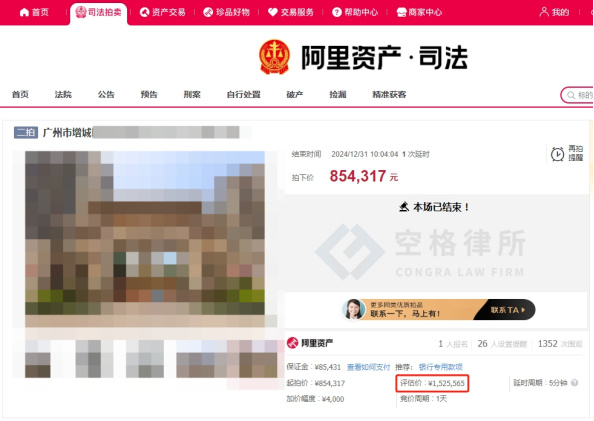Open 查看如何支付 link
The image size is (594, 421).
[368, 367]
